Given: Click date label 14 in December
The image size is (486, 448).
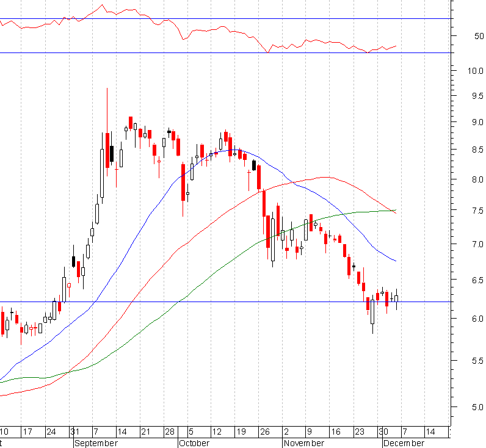Looking at the screenshot, I should click(430, 432).
